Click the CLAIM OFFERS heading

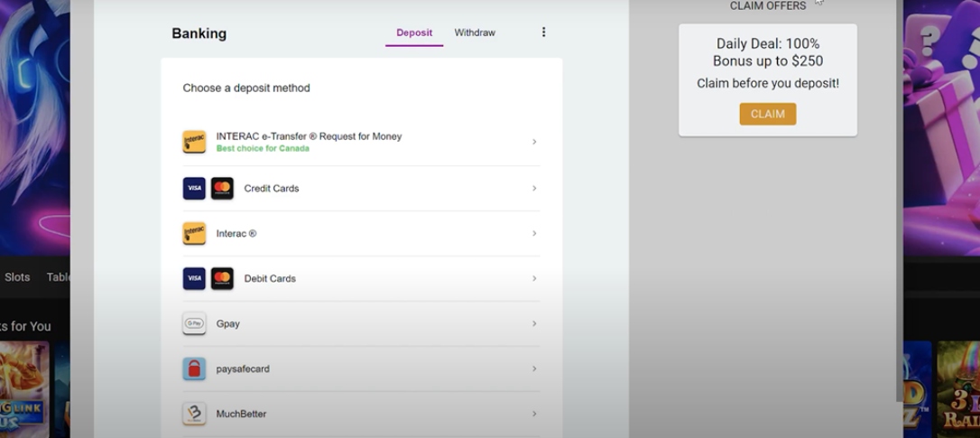point(768,6)
